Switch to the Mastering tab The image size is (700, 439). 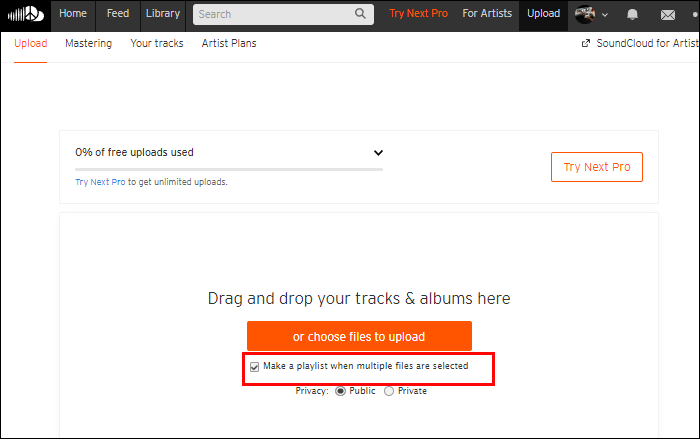click(x=88, y=43)
